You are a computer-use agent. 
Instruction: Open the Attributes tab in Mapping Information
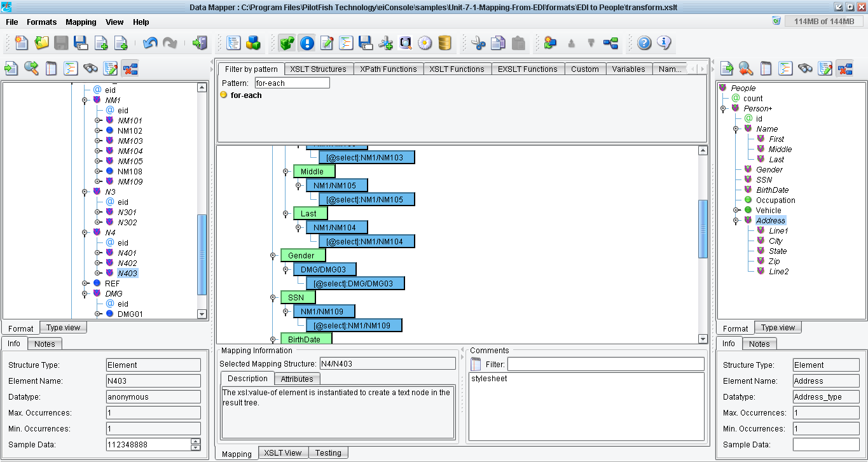click(x=297, y=379)
